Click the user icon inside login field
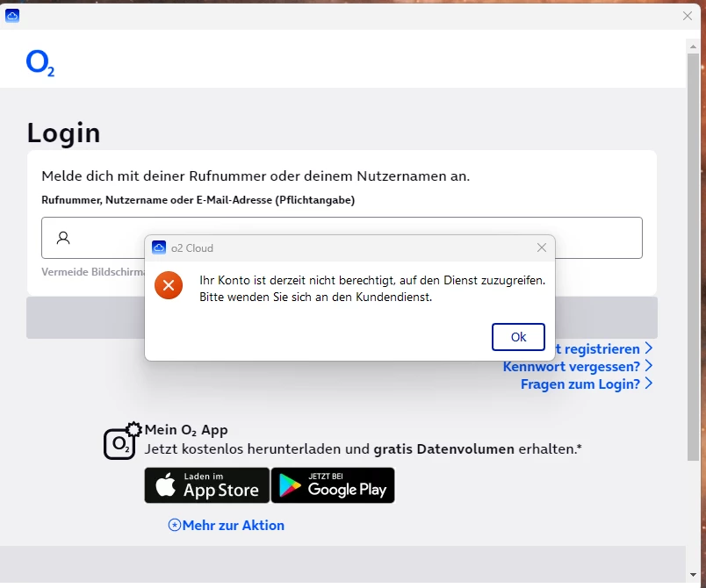This screenshot has height=588, width=706. [63, 238]
